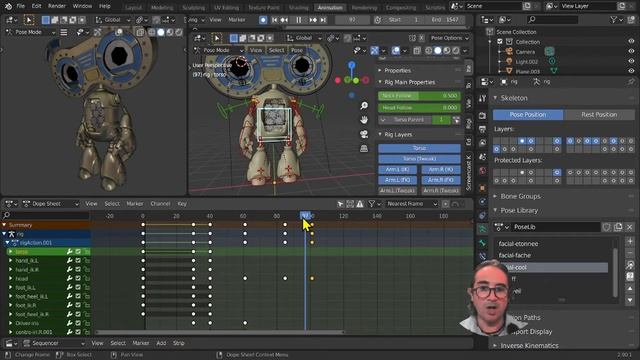The height and width of the screenshot is (360, 640).
Task: Switch perspective/orthographic grid icon in viewport
Action: click(364, 149)
